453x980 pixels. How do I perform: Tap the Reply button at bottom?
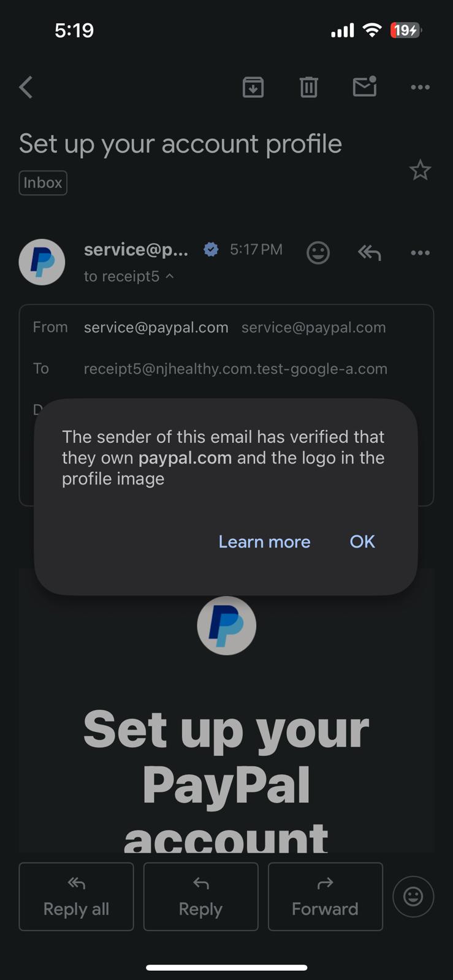click(200, 897)
